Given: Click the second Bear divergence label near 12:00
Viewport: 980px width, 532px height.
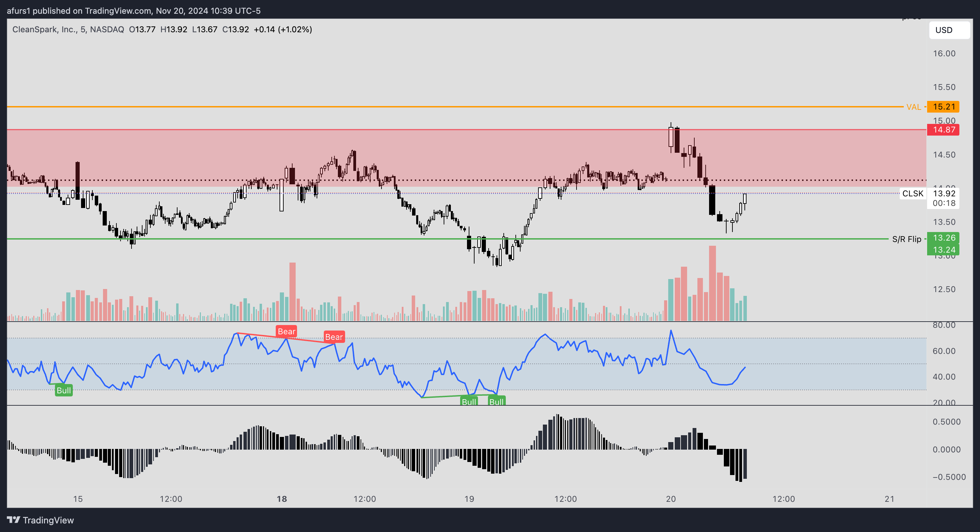Looking at the screenshot, I should [334, 337].
